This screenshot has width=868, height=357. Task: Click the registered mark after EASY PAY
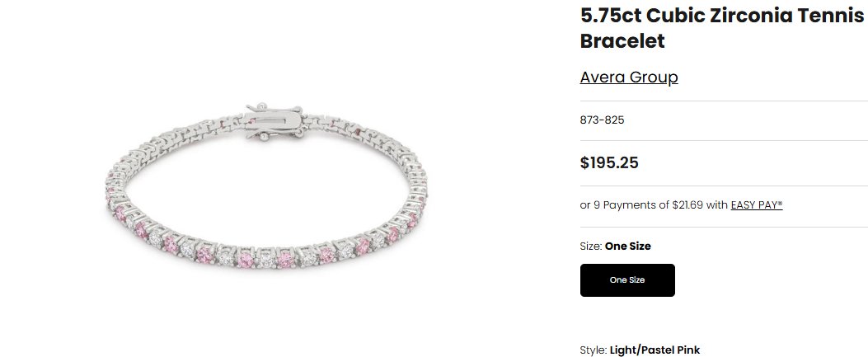[780, 203]
